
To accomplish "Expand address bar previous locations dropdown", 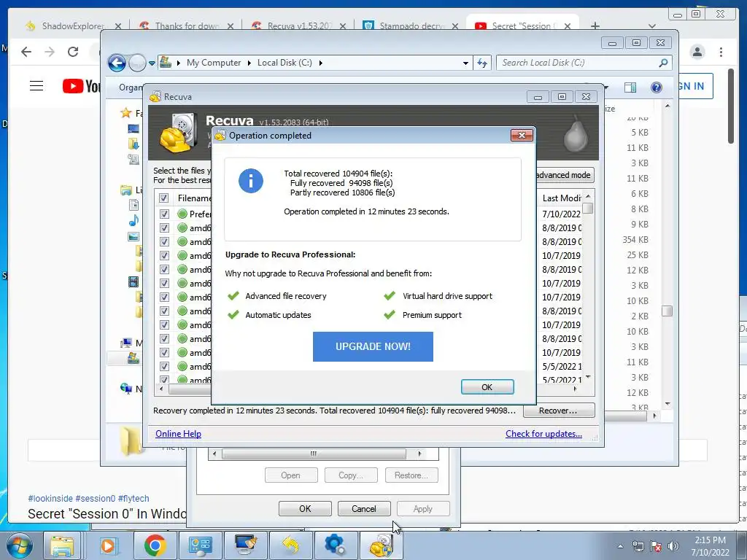I will (x=465, y=63).
